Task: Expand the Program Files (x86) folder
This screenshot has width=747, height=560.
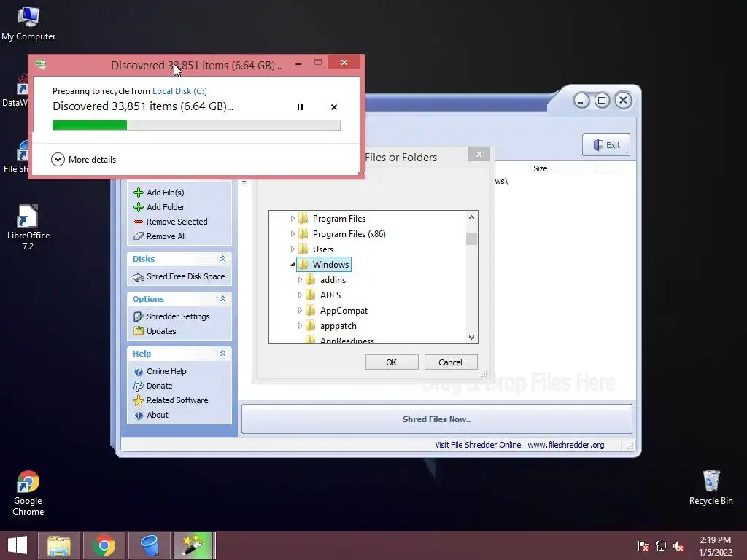Action: (293, 234)
